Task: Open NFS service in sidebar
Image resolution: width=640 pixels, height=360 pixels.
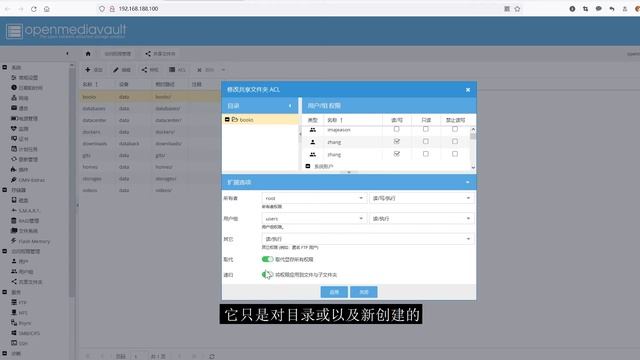Action: tap(19, 313)
